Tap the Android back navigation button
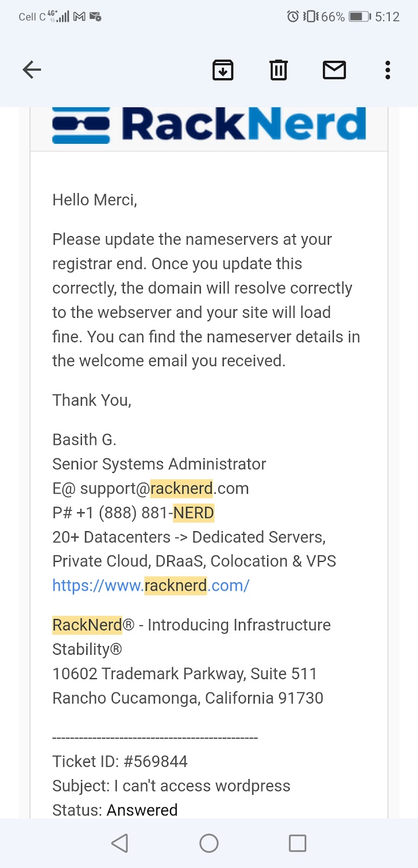 point(120,843)
